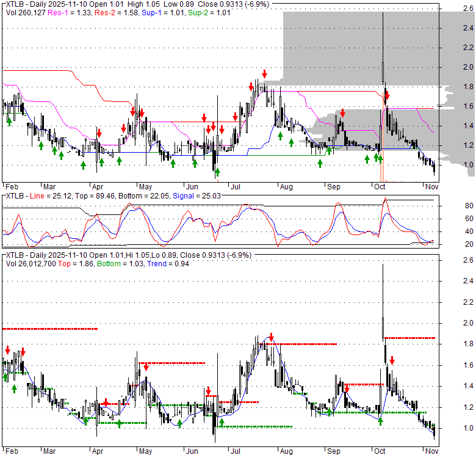
Task: Click red sell arrow after October spike, bottom chart
Action: [x=392, y=360]
